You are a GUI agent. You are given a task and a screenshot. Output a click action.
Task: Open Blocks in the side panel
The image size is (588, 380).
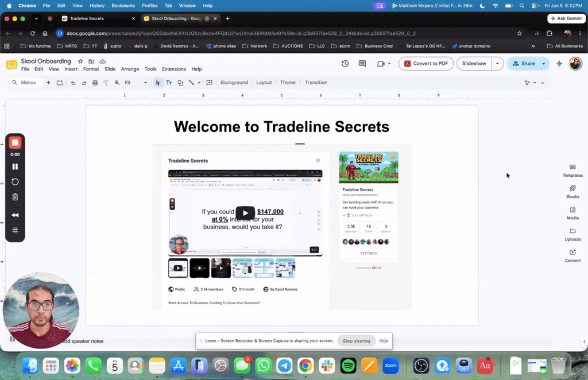pos(572,192)
